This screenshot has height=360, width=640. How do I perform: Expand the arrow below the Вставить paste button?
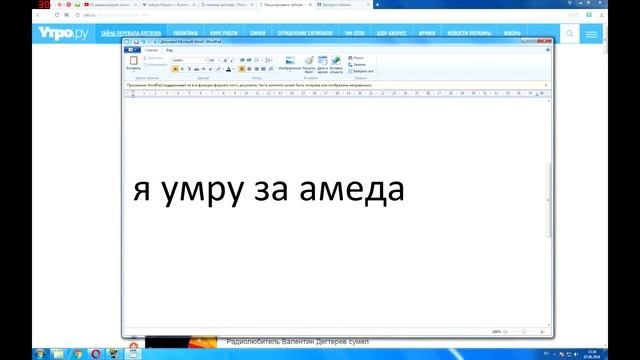tap(133, 71)
